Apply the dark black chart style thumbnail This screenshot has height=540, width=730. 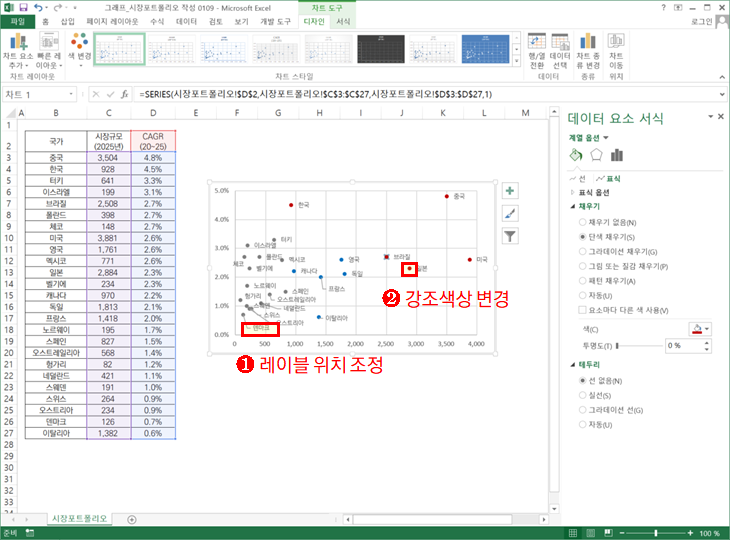click(x=381, y=49)
